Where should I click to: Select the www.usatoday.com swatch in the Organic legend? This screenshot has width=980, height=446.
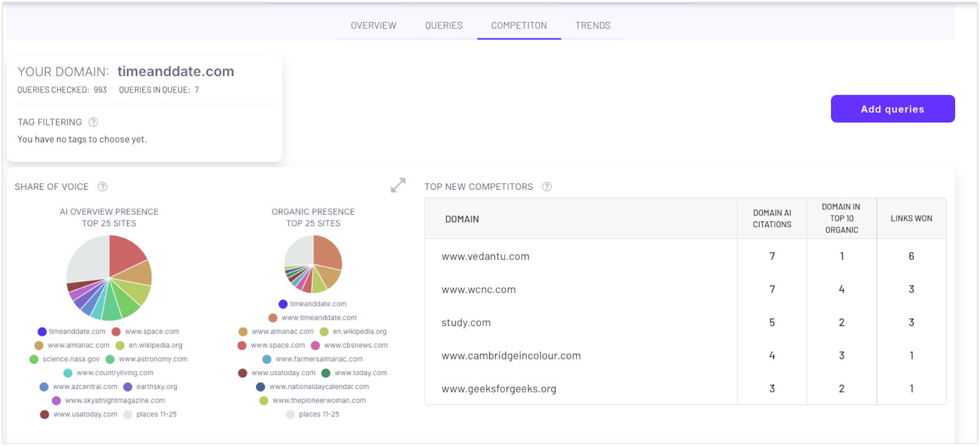(x=243, y=373)
